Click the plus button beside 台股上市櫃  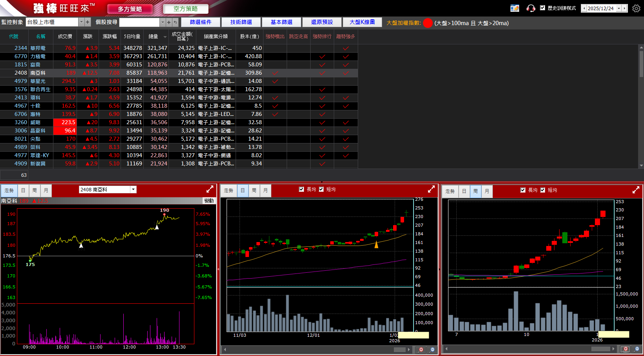[x=88, y=22]
